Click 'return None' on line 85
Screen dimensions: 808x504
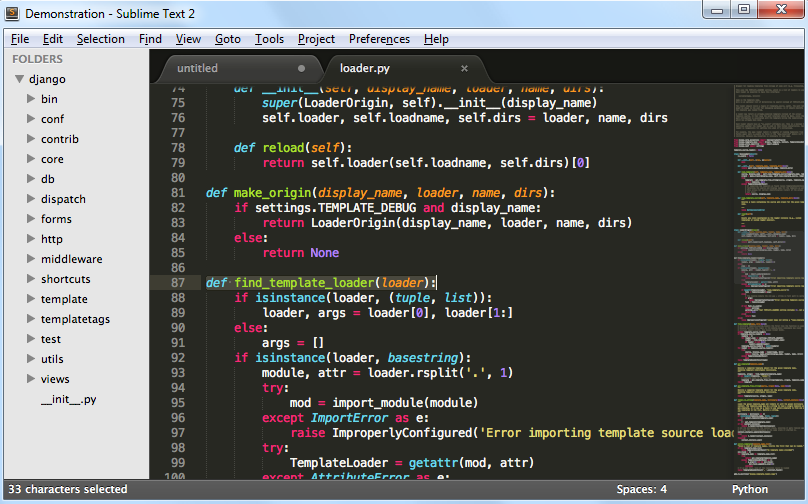click(x=301, y=253)
